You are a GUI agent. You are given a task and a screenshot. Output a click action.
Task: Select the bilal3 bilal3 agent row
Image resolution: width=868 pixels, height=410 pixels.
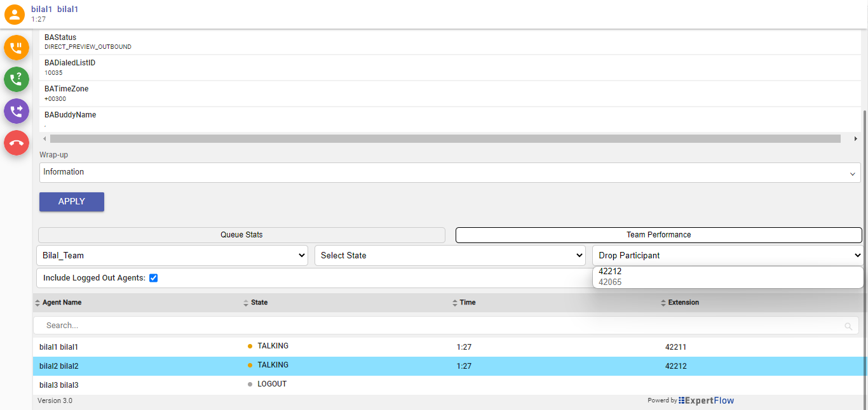pos(58,385)
